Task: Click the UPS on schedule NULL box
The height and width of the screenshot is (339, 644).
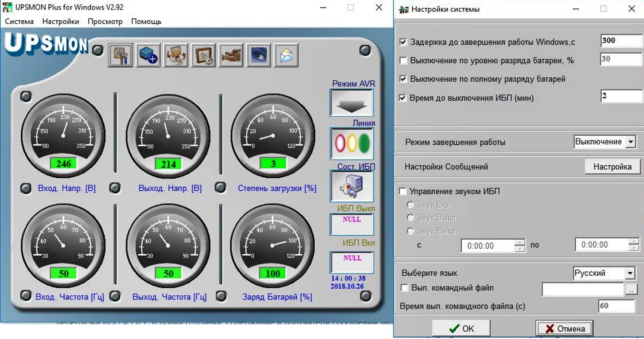Action: click(x=352, y=262)
